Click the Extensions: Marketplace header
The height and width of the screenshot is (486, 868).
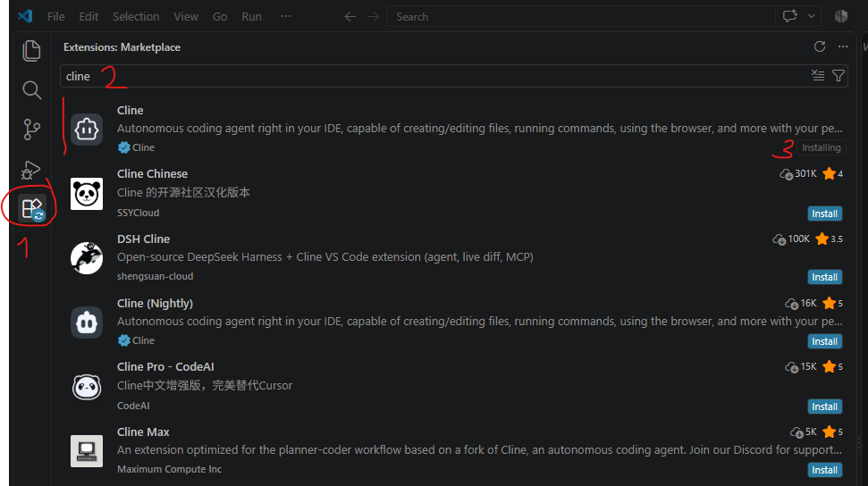pos(122,47)
